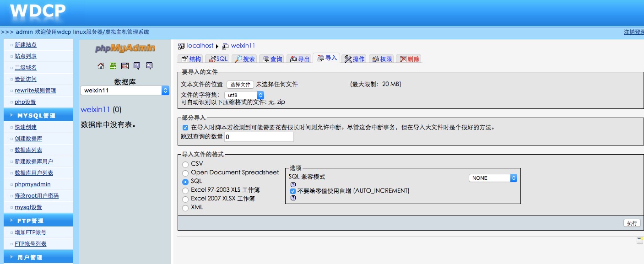Screen dimensions: 644x264
Task: Click the SQL documentation speech-bubble icon
Action: click(x=149, y=66)
